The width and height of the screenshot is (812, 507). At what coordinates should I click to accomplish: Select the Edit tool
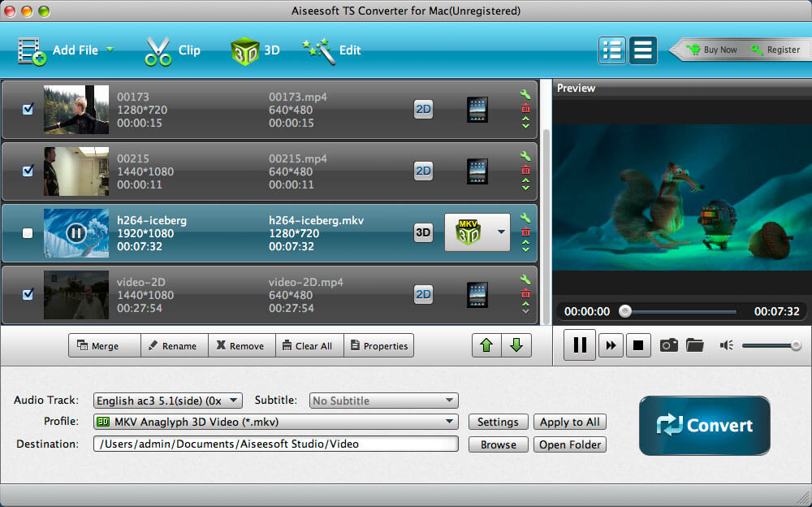click(x=335, y=50)
